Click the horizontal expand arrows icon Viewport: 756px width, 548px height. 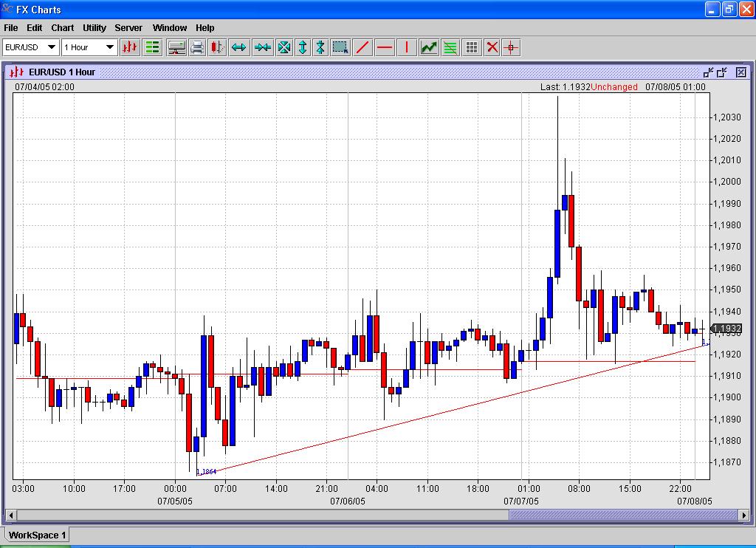(x=238, y=47)
